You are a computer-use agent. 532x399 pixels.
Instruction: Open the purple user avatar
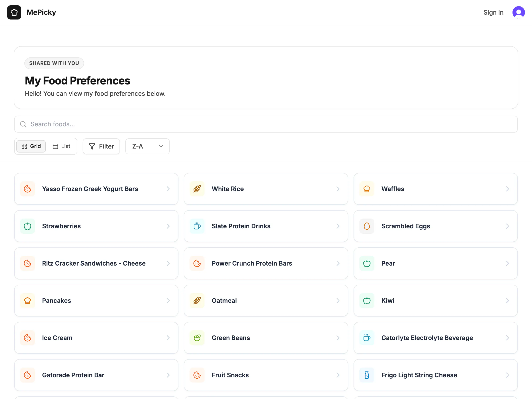click(518, 12)
